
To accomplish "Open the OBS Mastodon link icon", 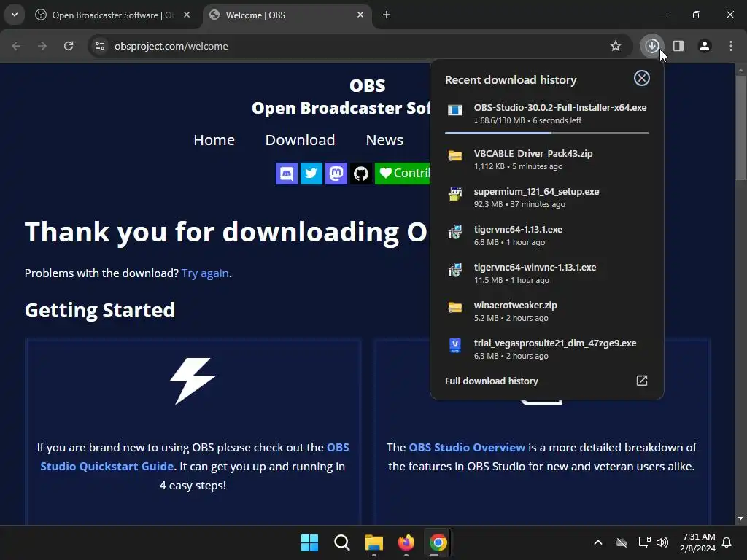I will [x=336, y=174].
